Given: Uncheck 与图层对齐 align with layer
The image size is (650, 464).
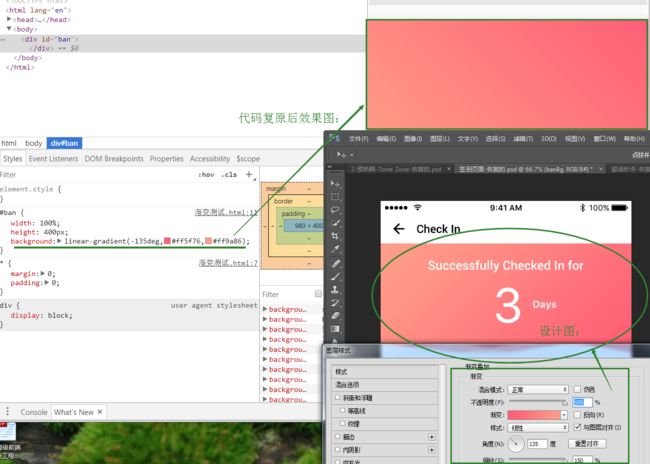Looking at the screenshot, I should 577,427.
